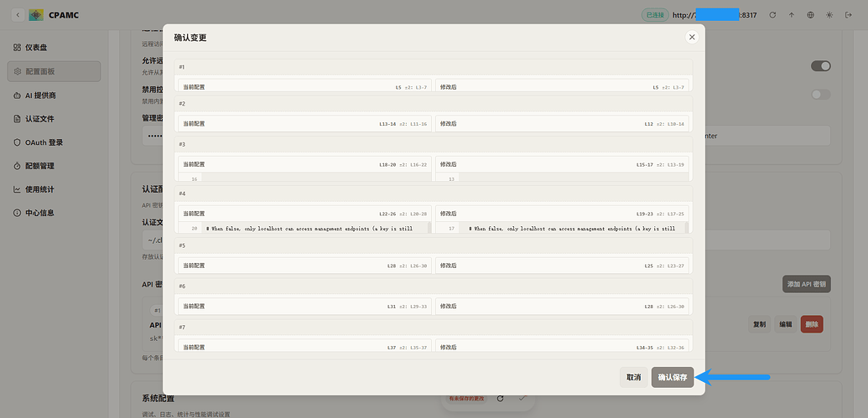This screenshot has height=418, width=868.
Task: Open 配额管理 in the sidebar
Action: pyautogui.click(x=55, y=165)
